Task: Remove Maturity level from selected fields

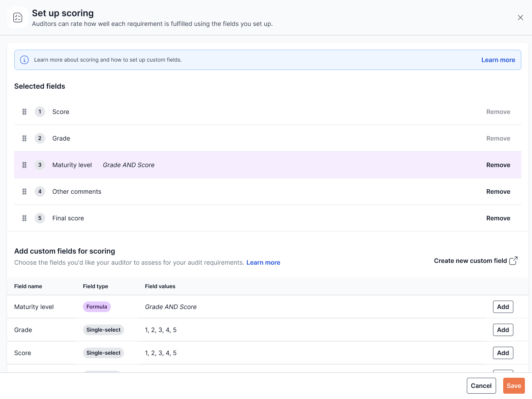Action: click(x=498, y=165)
